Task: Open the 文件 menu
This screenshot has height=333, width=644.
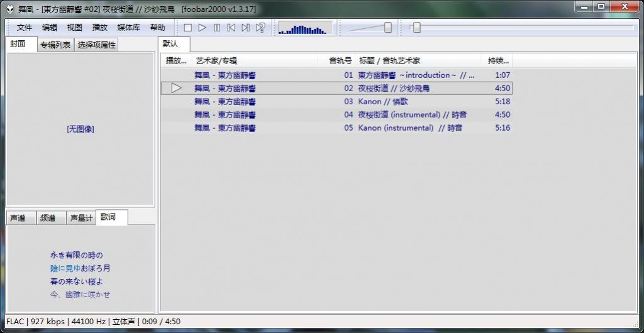Action: (25, 28)
